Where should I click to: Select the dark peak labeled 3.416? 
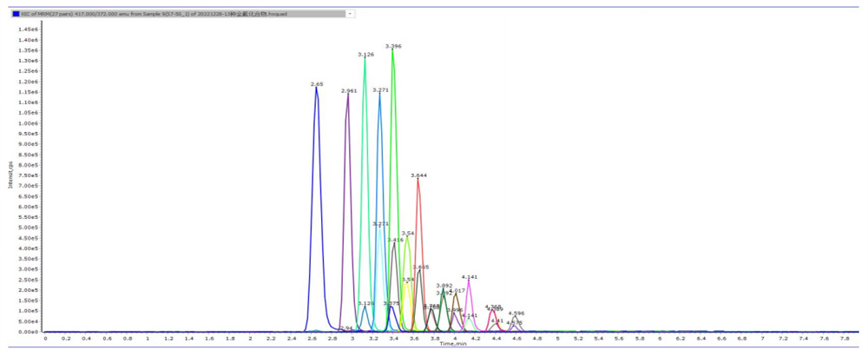point(395,245)
